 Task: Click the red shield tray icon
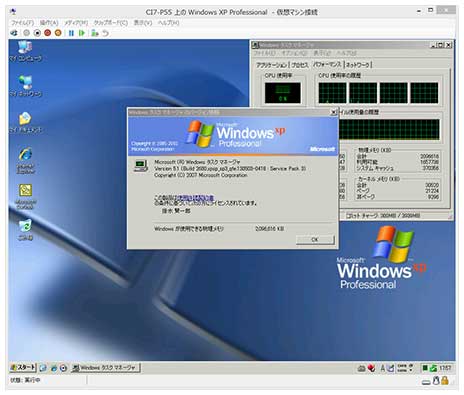tap(371, 368)
